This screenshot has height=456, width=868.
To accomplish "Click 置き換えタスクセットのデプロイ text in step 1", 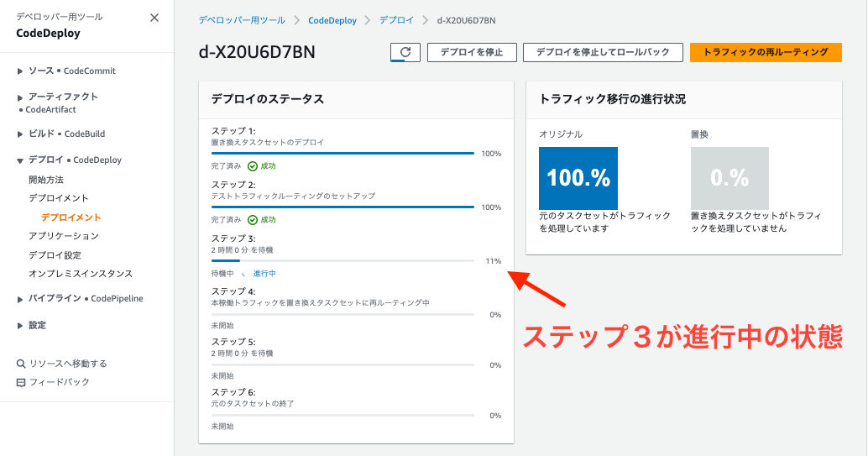I will 268,143.
